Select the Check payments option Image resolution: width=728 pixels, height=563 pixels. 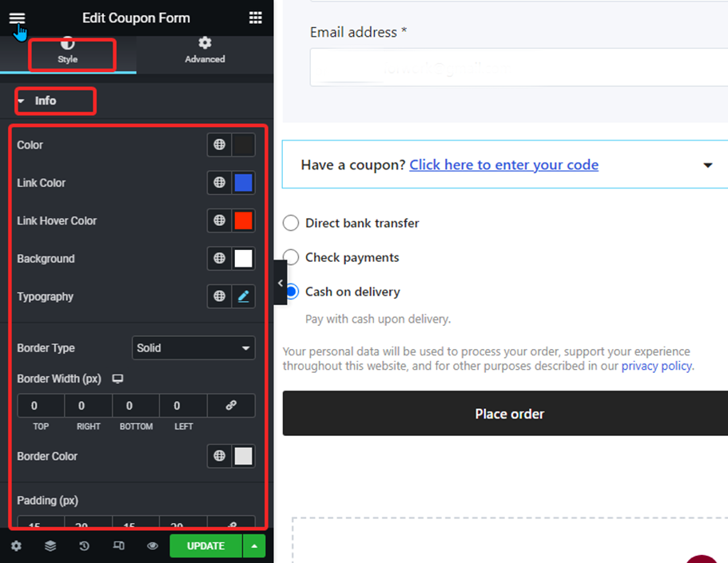(291, 257)
